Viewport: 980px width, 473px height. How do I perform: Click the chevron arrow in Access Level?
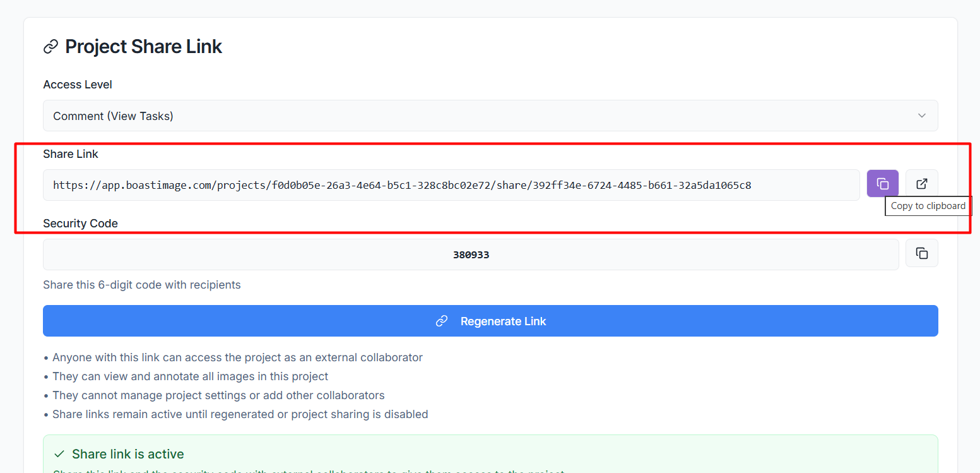pos(921,116)
